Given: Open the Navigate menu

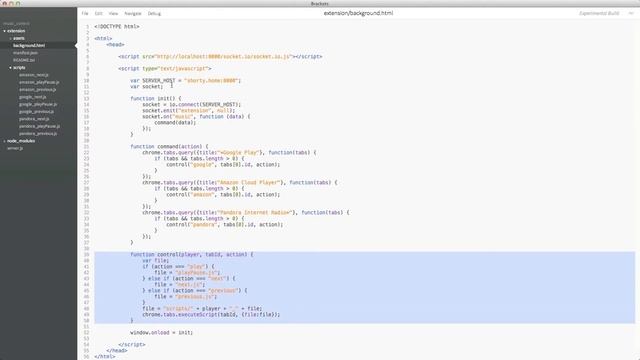Looking at the screenshot, I should (133, 13).
